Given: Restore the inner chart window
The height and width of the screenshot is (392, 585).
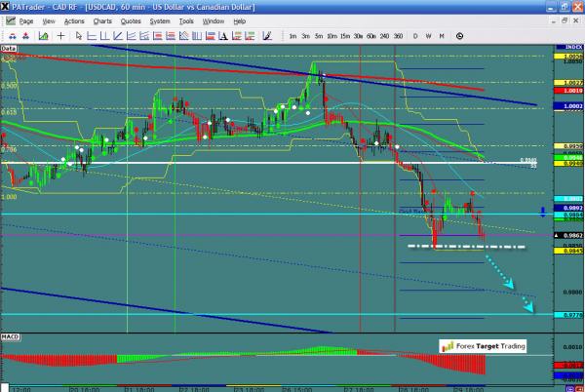Looking at the screenshot, I should 564,20.
